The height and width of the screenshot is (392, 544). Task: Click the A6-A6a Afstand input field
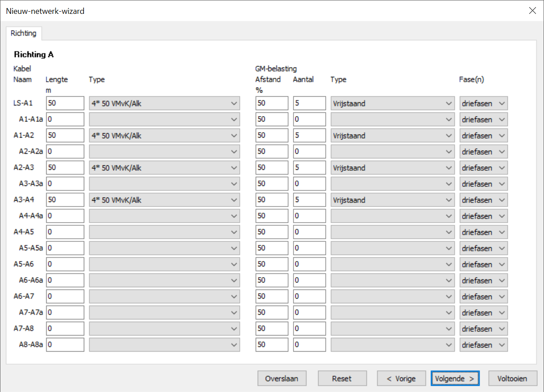click(272, 281)
